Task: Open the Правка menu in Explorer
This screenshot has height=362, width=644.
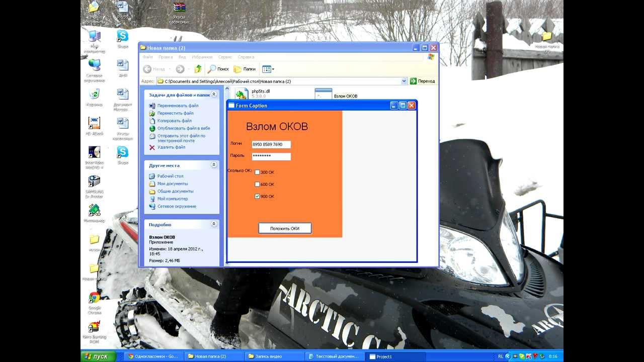Action: 166,57
